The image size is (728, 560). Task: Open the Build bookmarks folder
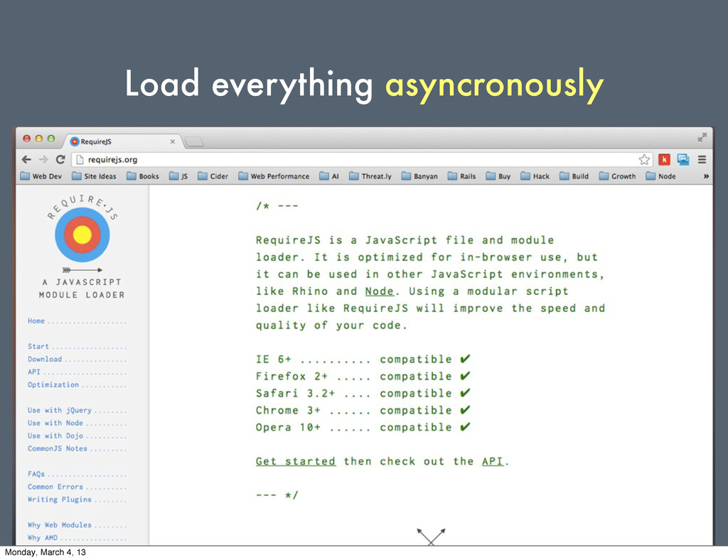tap(574, 176)
